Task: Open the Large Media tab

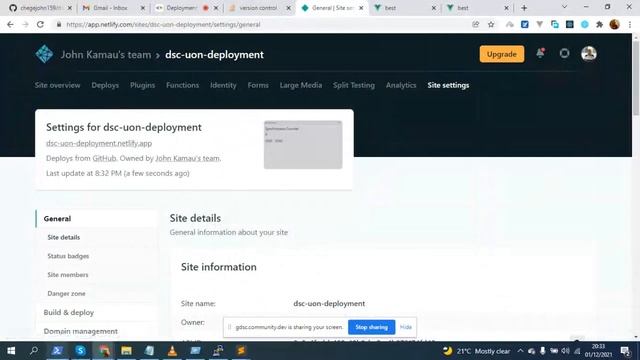Action: tap(301, 85)
